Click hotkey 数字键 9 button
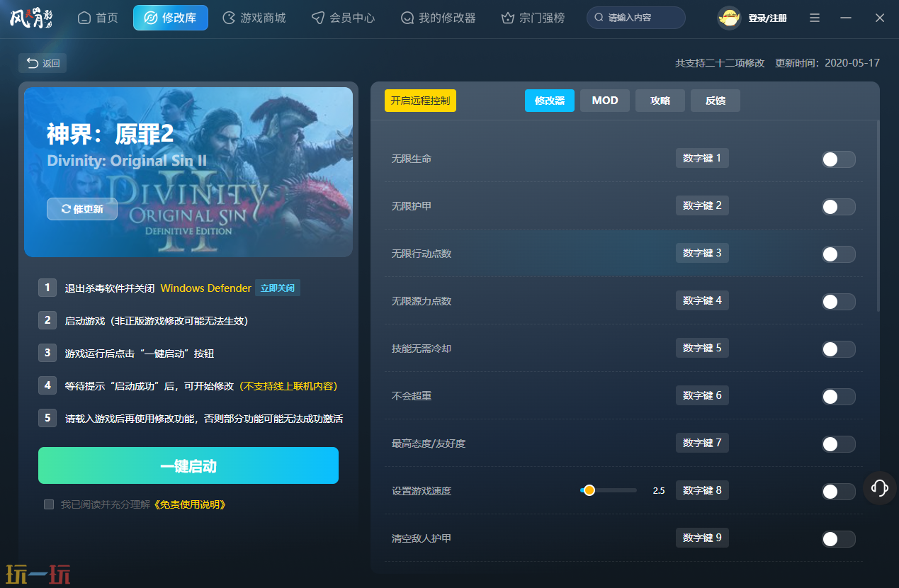899x588 pixels. click(702, 538)
